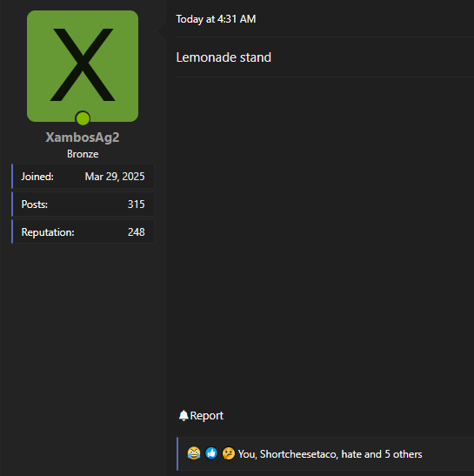
Task: Click the Reputation label in user info
Action: point(48,232)
